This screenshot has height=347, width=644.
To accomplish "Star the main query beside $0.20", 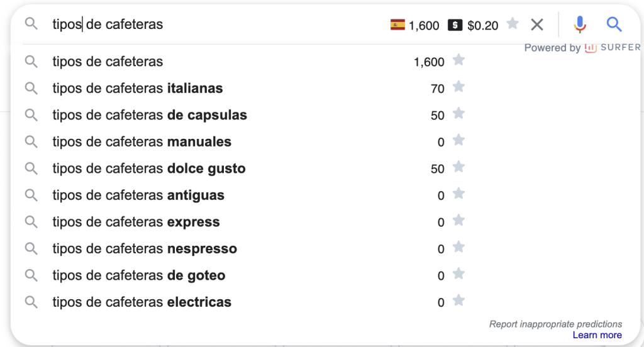I will [513, 23].
